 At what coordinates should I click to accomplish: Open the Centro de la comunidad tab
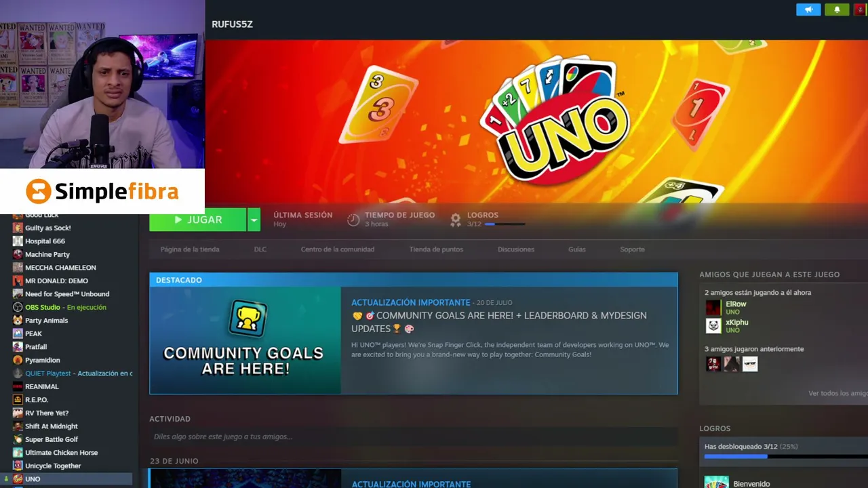click(x=338, y=249)
